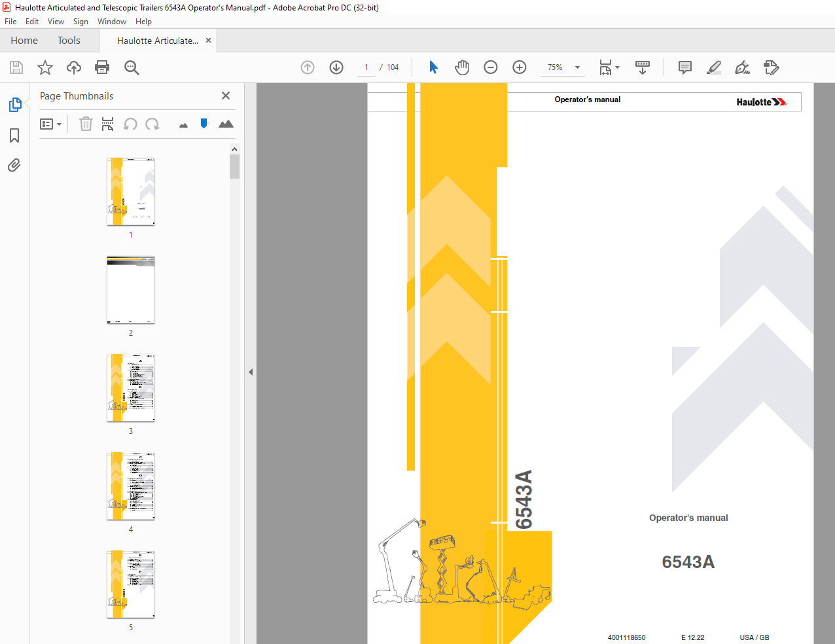Open the File menu
Image resolution: width=835 pixels, height=644 pixels.
click(x=10, y=22)
